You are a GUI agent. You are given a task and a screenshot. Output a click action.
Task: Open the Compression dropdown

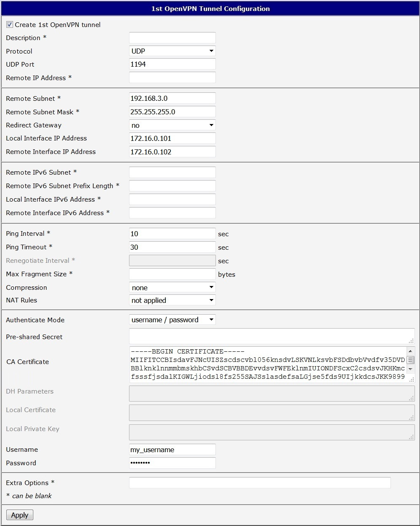172,288
